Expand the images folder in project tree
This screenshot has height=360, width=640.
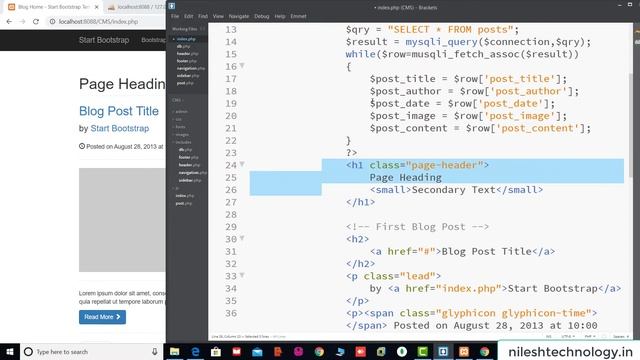click(x=182, y=134)
